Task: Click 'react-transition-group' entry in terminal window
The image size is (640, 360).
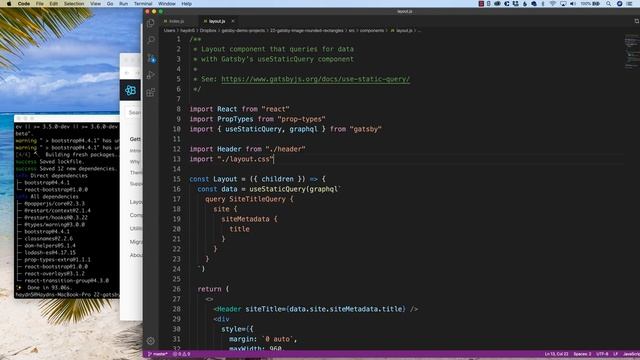Action: pyautogui.click(x=67, y=281)
